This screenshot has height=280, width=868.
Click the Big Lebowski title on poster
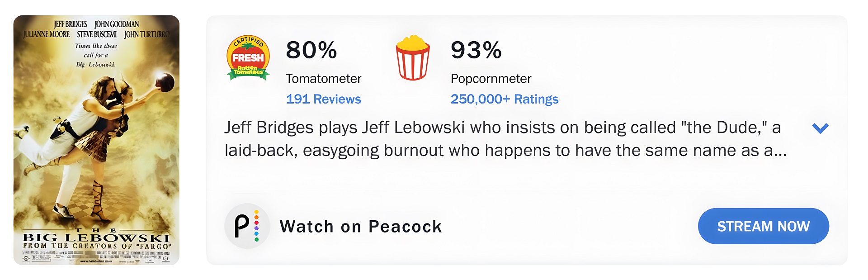pyautogui.click(x=96, y=237)
